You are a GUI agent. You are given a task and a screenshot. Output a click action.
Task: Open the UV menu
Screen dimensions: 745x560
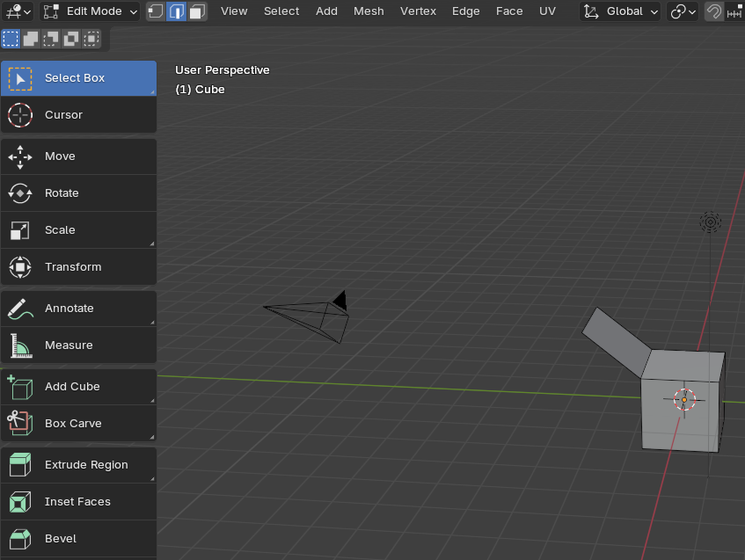pyautogui.click(x=547, y=11)
